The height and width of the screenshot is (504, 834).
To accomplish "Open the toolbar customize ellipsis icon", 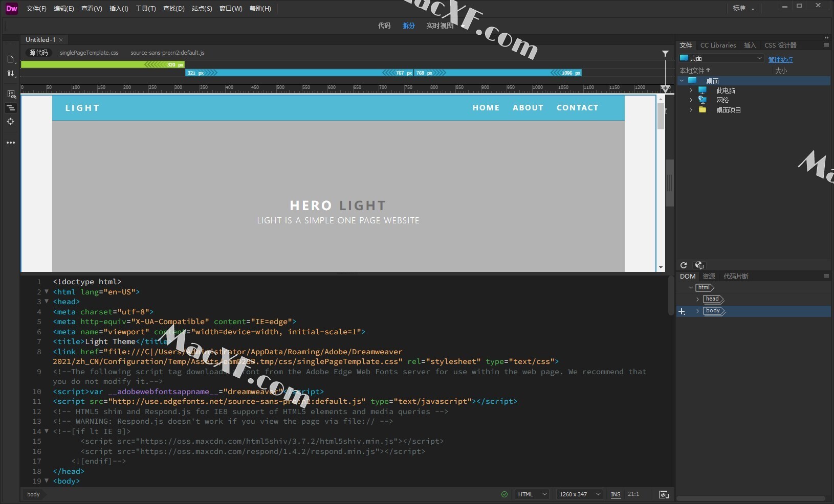I will pos(11,143).
